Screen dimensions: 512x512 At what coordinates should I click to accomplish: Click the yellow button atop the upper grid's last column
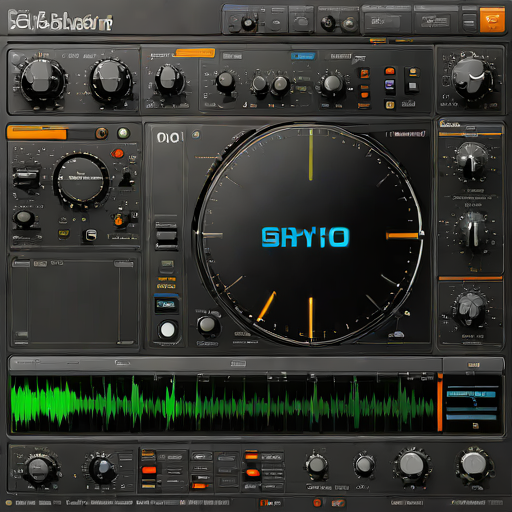pos(413,71)
